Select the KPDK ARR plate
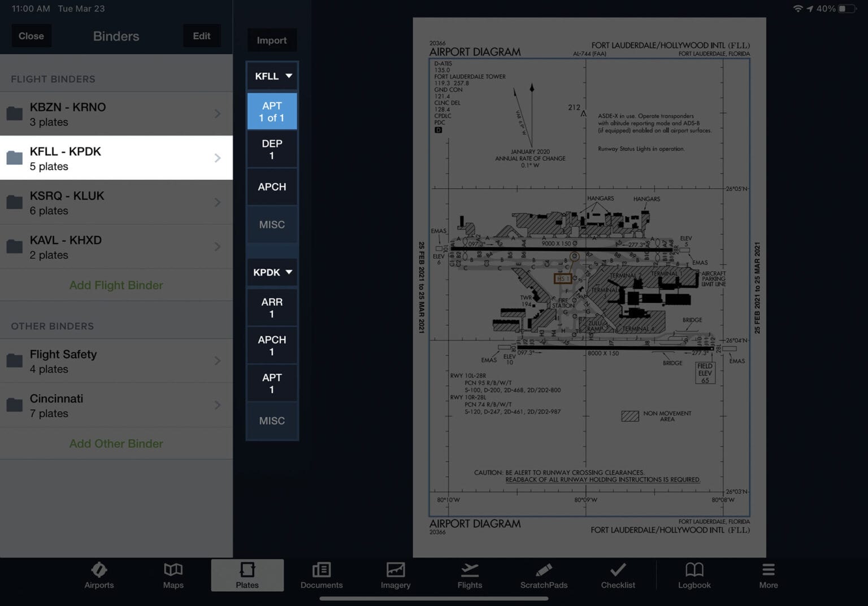The height and width of the screenshot is (606, 868). (272, 307)
